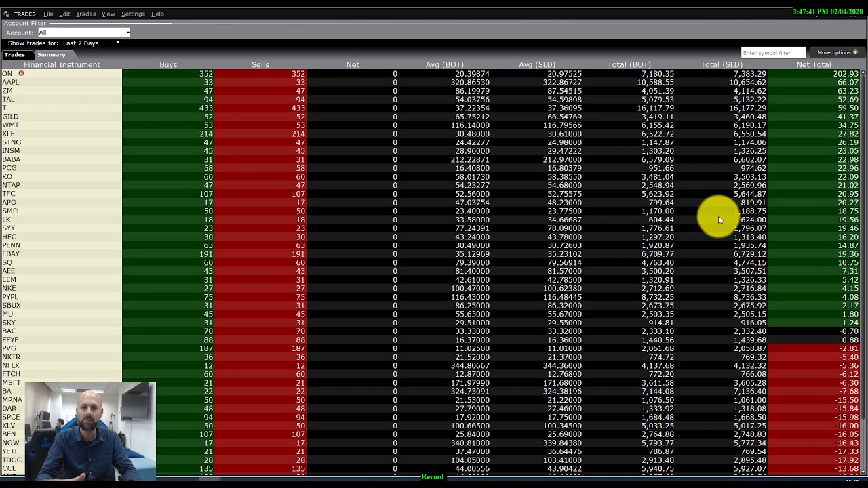Image resolution: width=868 pixels, height=488 pixels.
Task: Sort by Net Total column header
Action: (x=814, y=64)
